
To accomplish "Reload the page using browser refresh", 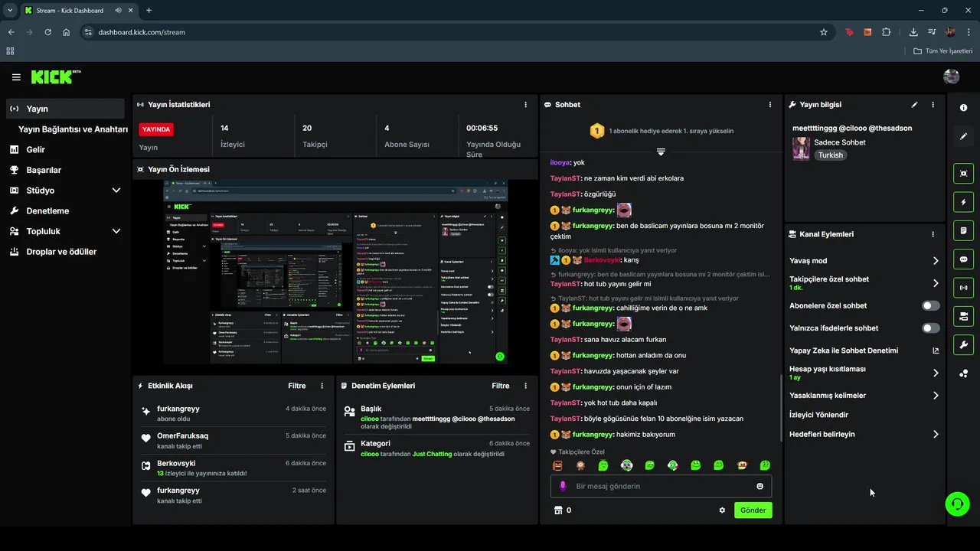I will tap(47, 32).
